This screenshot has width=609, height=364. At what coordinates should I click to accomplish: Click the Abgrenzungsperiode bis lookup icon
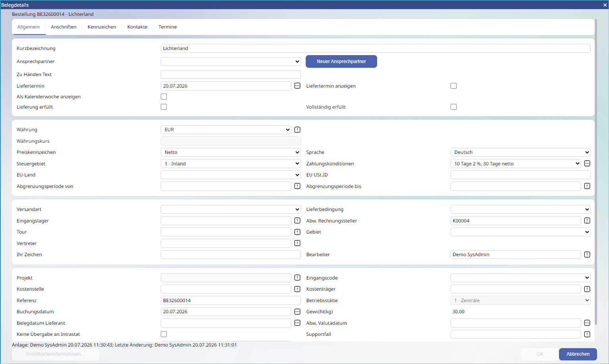tap(587, 186)
